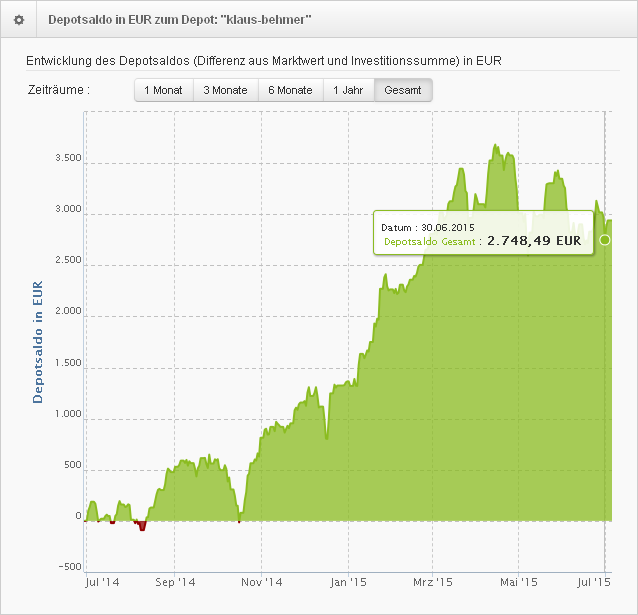Image resolution: width=638 pixels, height=615 pixels.
Task: Switch chart to 3 Monate range
Action: (225, 90)
